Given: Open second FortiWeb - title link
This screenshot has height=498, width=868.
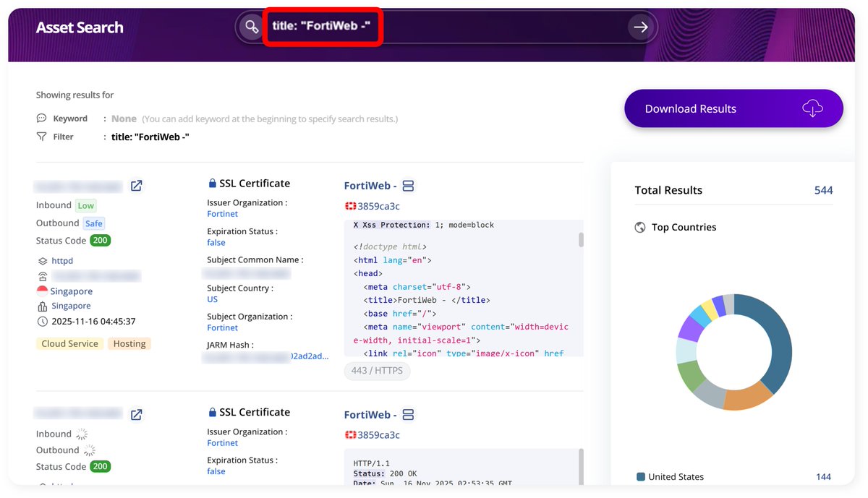Looking at the screenshot, I should pyautogui.click(x=370, y=415).
